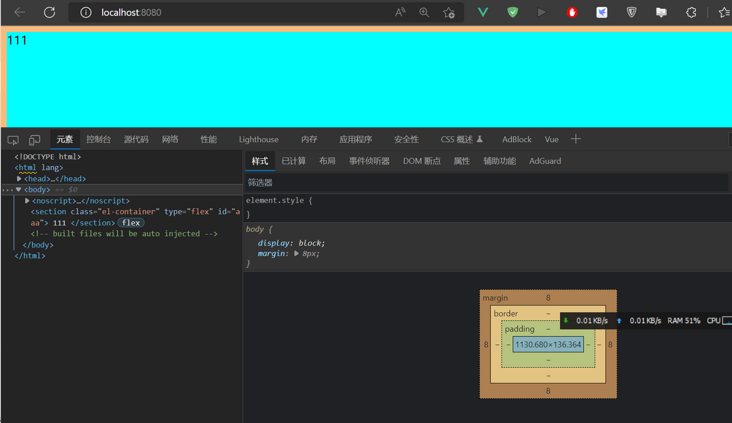
Task: Open the 内存 panel
Action: tap(309, 139)
